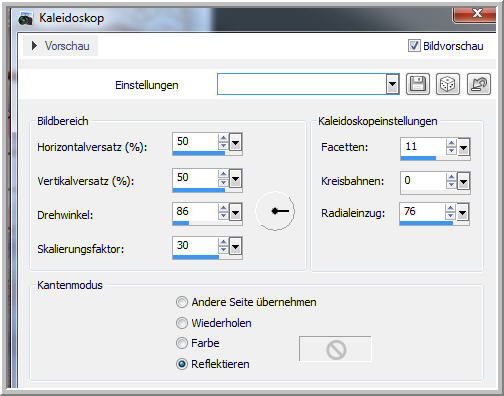Select the Wiederholen edge mode option
Screen dimensions: 504x396
click(x=182, y=323)
